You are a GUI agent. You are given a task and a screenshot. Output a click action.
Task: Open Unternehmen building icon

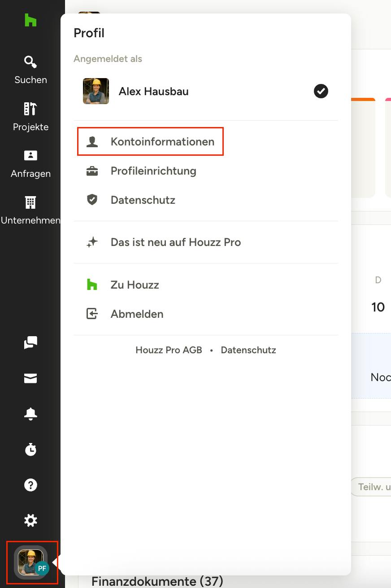tap(30, 203)
